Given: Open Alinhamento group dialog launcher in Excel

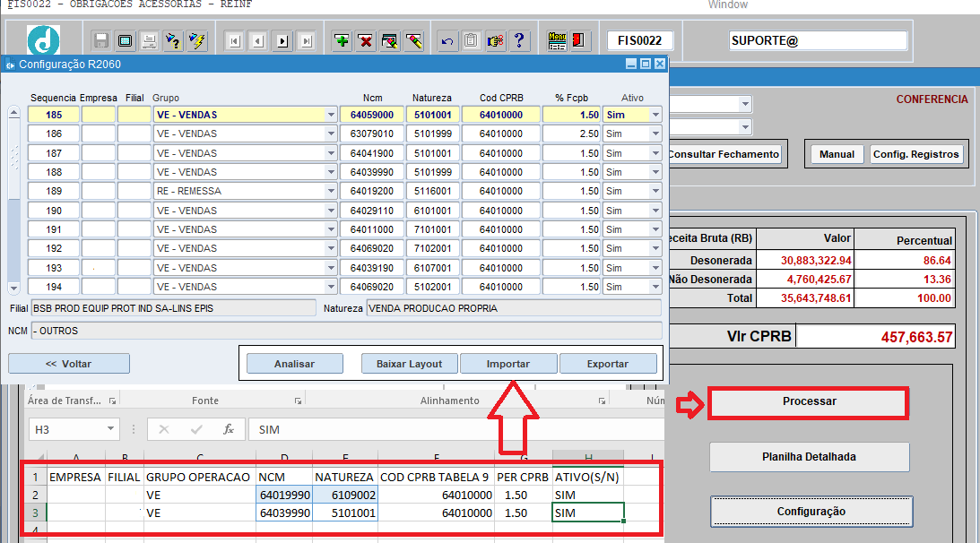Looking at the screenshot, I should coord(602,401).
